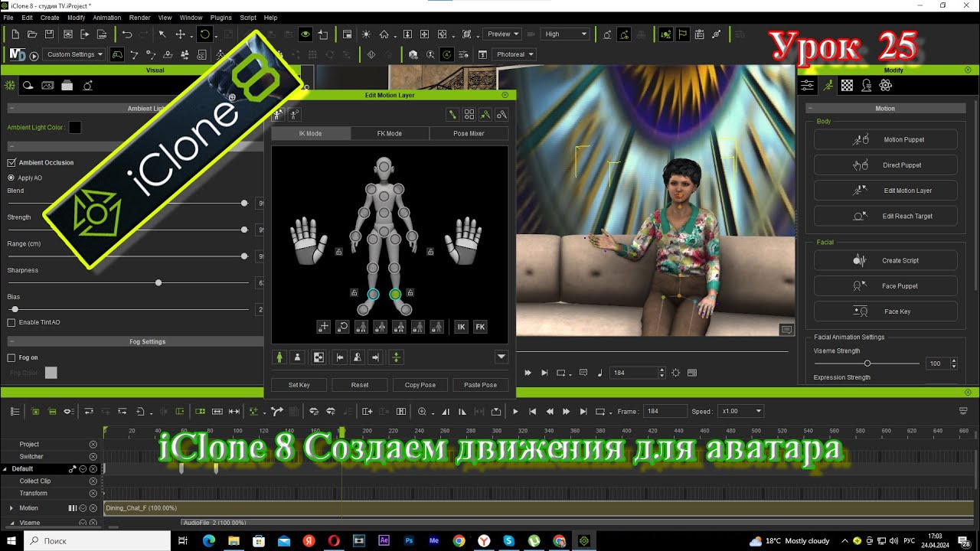The image size is (980, 551).
Task: Select the head joint on the body figure
Action: [x=383, y=166]
